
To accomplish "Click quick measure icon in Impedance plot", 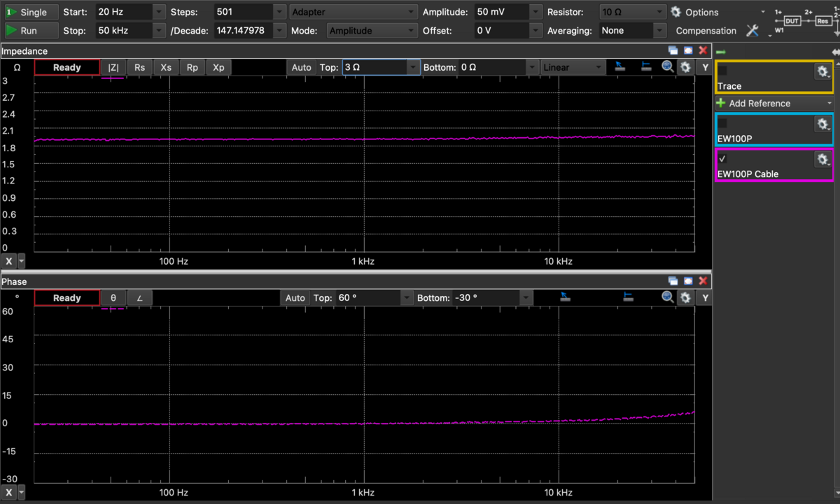I will [619, 67].
